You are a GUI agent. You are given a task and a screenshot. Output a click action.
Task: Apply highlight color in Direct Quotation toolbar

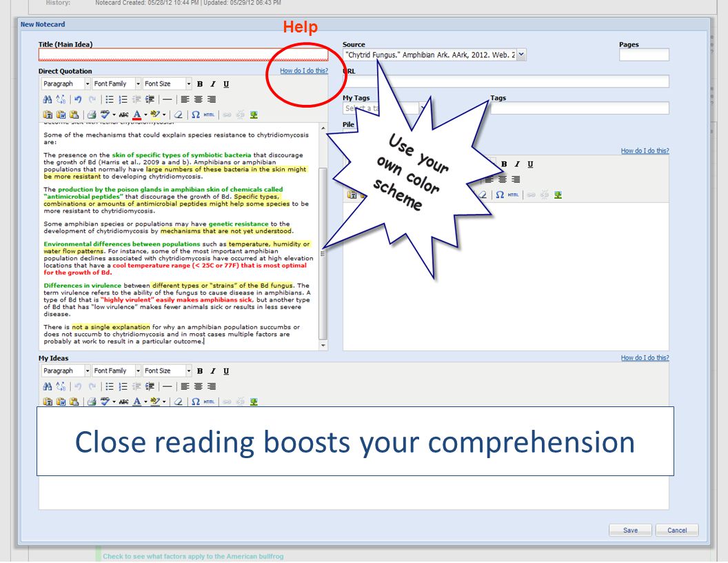[x=156, y=115]
